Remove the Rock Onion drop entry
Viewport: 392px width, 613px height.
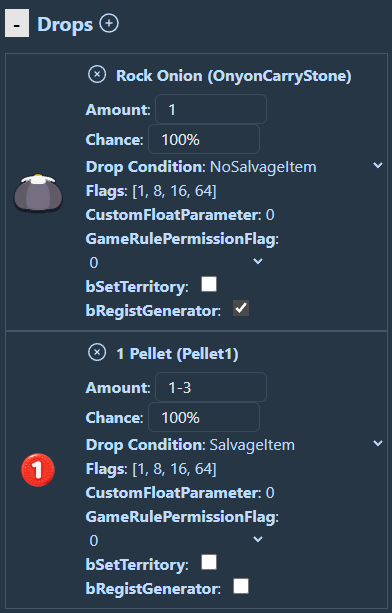[x=97, y=74]
